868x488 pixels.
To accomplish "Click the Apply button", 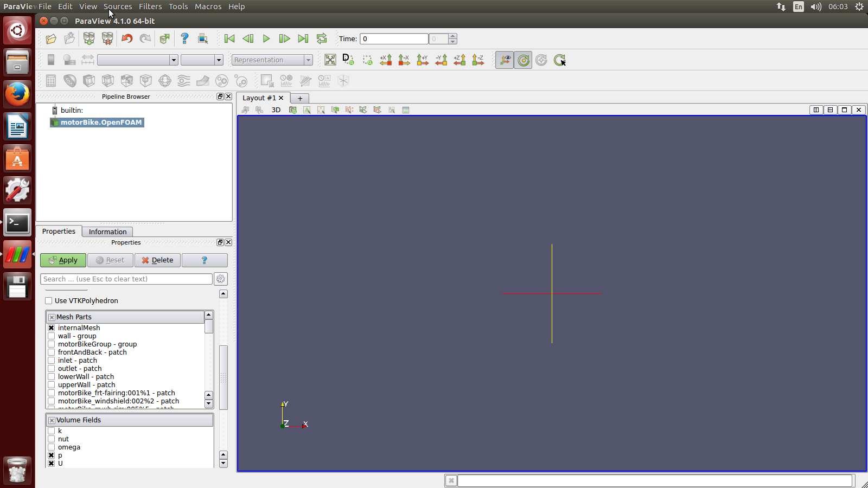I will point(63,260).
